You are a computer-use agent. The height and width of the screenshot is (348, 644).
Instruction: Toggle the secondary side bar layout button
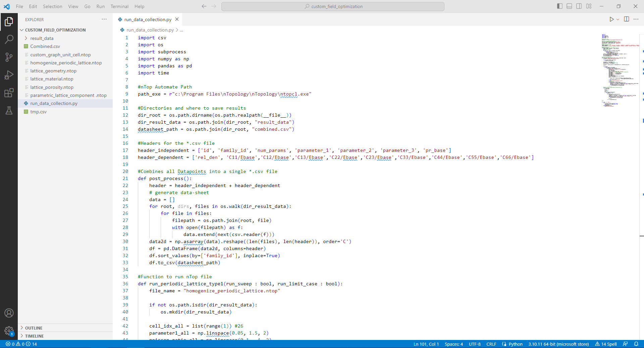(579, 6)
